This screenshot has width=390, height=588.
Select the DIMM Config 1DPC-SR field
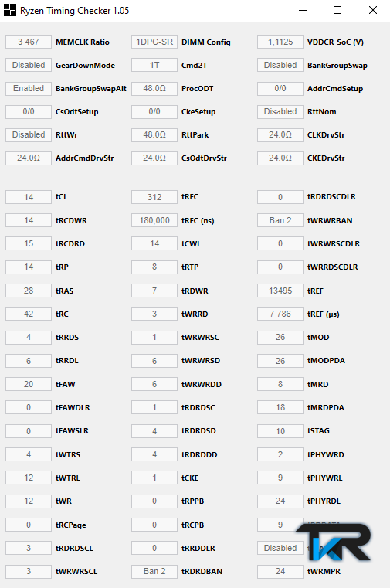[154, 42]
